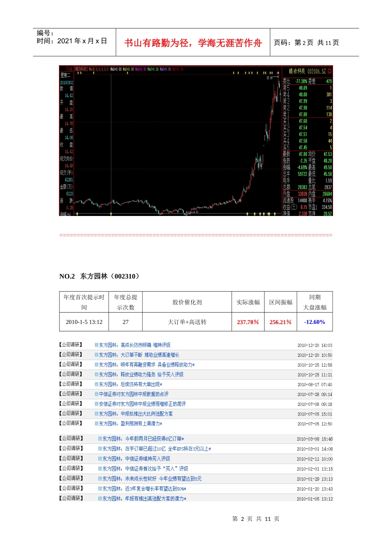Screen dimensions: 392x555
Task: Select header motto 书山有路勤为径，学海无涯苦作舟
Action: click(193, 43)
